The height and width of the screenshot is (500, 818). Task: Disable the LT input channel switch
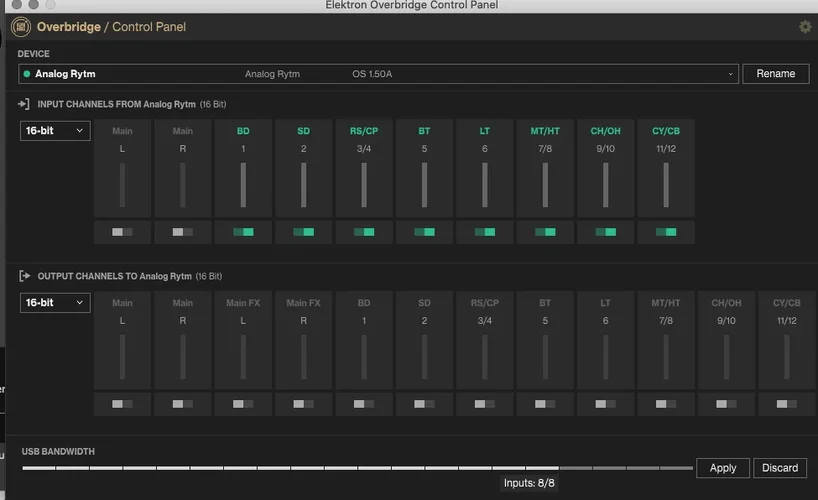pos(485,232)
